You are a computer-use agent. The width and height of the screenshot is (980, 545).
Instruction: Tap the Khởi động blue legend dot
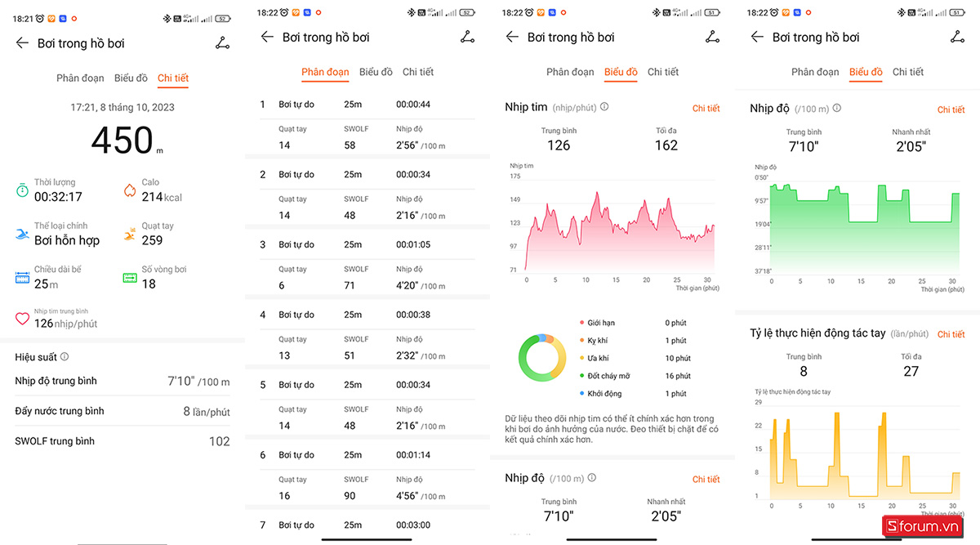pos(581,394)
